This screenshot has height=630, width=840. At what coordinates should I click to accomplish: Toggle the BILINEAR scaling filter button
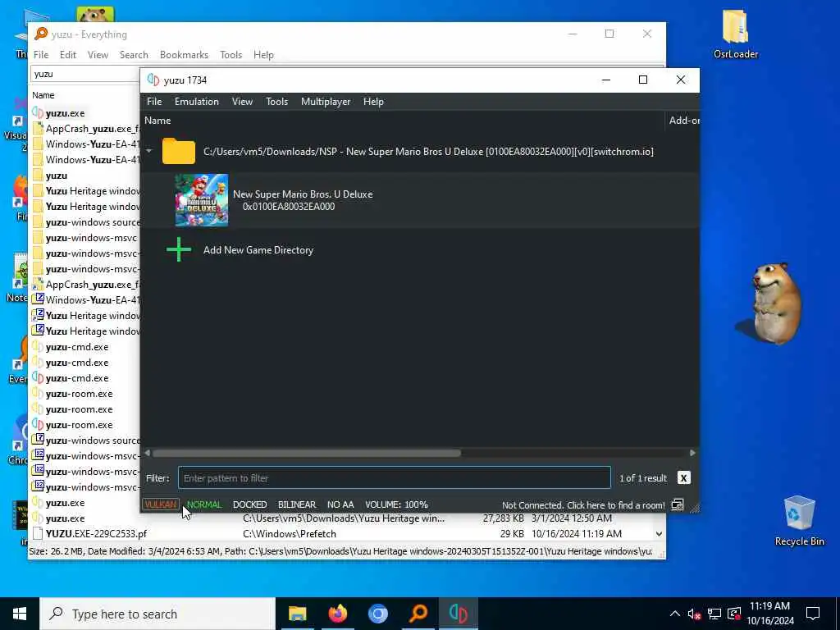point(297,504)
